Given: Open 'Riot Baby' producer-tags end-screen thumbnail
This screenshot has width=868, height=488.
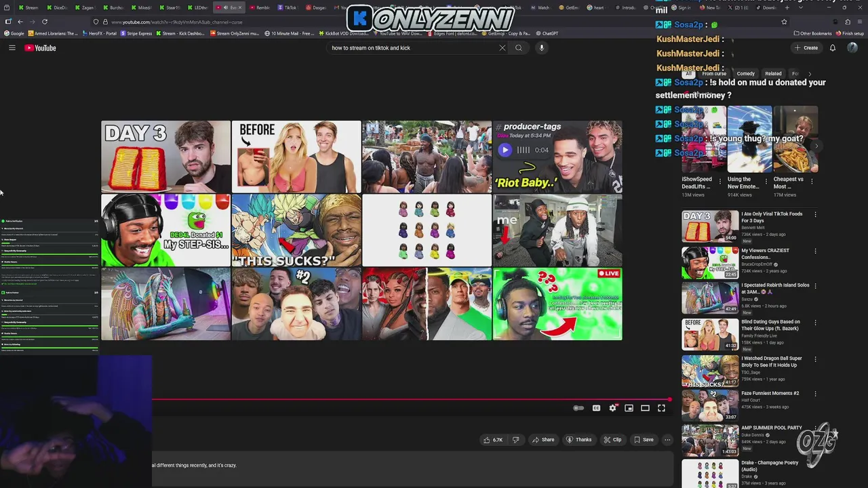Looking at the screenshot, I should click(x=557, y=157).
